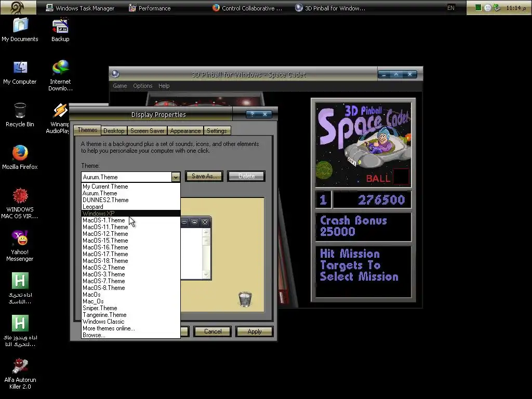Switch to Performance taskbar item
This screenshot has width=532, height=399.
pos(150,8)
